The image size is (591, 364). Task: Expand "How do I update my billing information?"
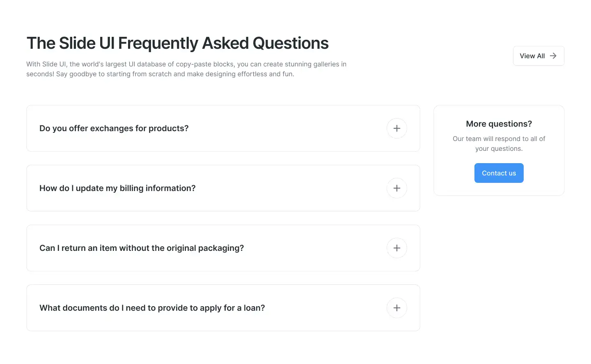click(x=117, y=188)
